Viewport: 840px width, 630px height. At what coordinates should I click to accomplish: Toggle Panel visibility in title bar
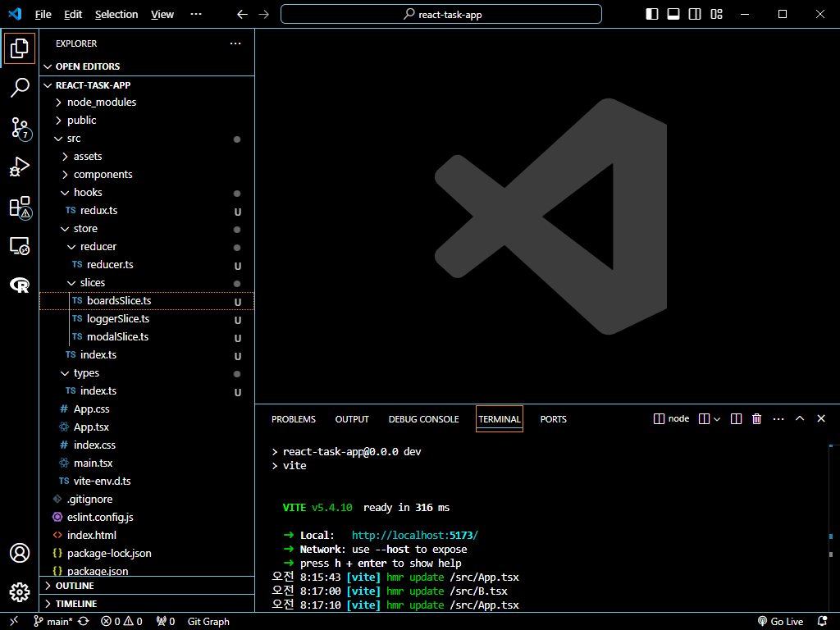coord(673,15)
